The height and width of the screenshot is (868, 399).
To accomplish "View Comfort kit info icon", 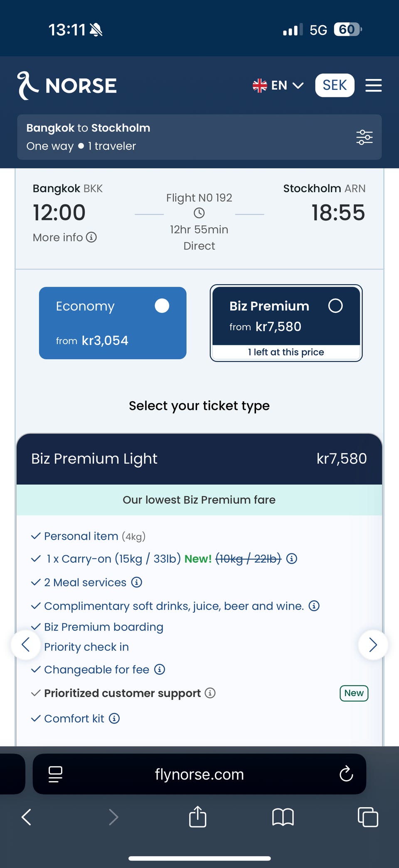I will 114,718.
